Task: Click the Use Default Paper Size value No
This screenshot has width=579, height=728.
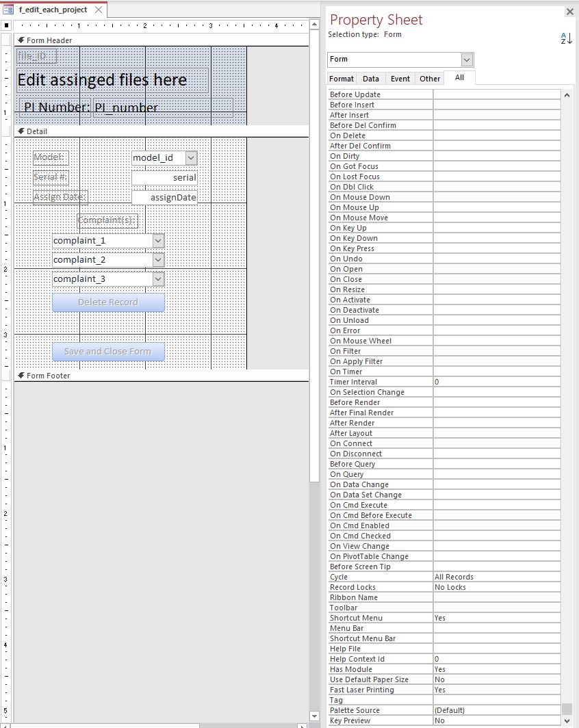Action: tap(496, 679)
